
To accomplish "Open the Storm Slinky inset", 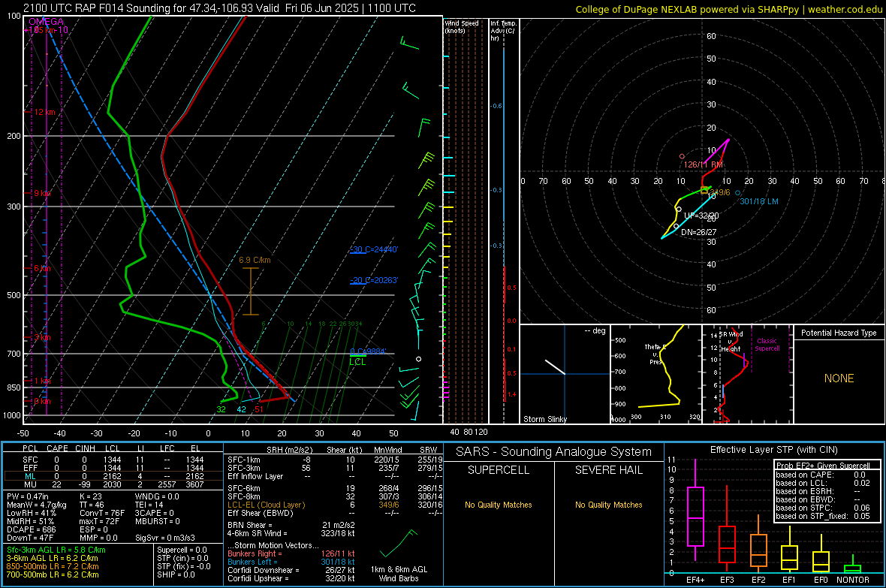I will [565, 374].
